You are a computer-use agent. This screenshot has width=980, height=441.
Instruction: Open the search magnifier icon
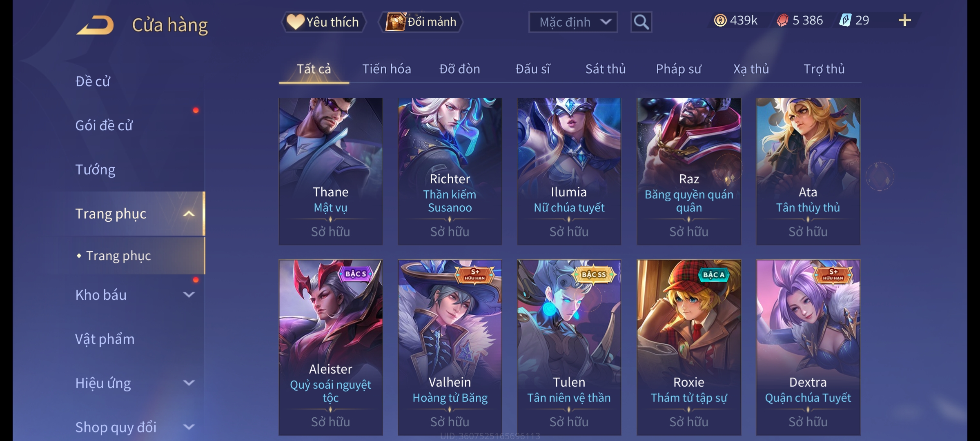[x=641, y=22]
